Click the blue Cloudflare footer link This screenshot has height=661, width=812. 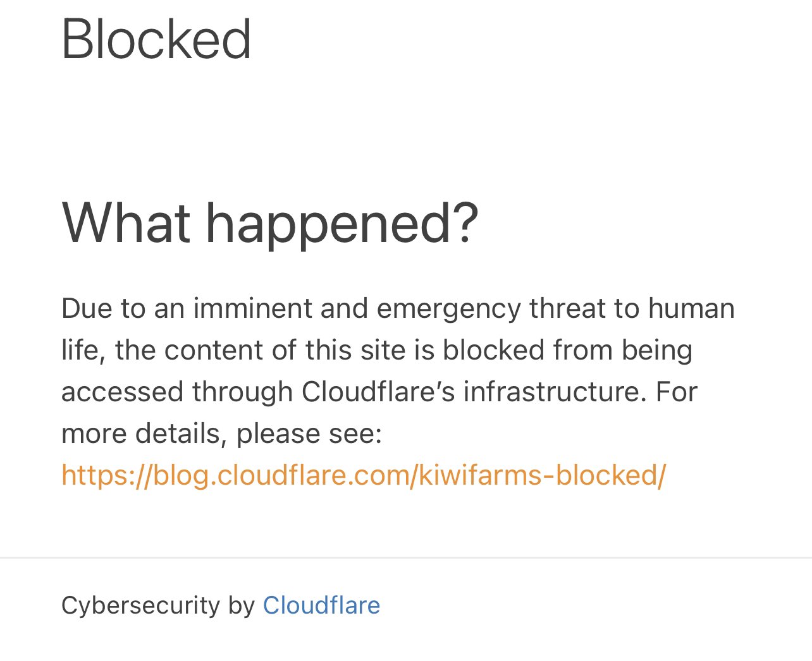click(x=321, y=605)
